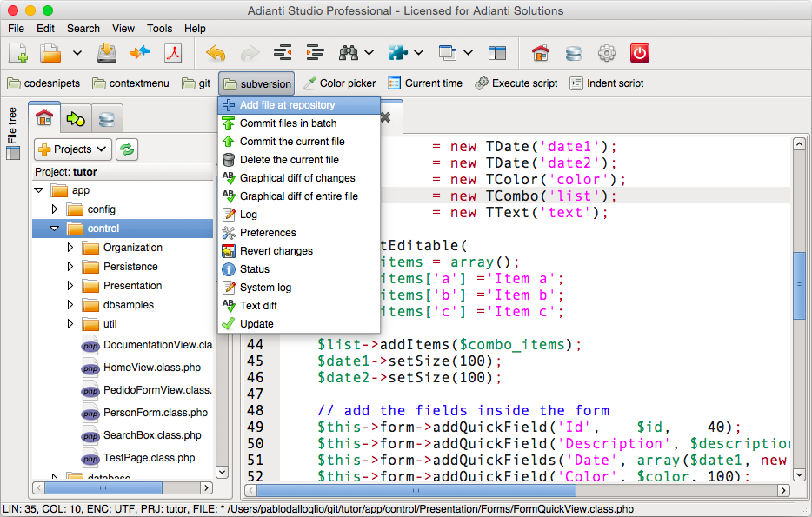Open the dropdown arrow next to the binoculars icon
Screen dimensions: 812x517
pyautogui.click(x=369, y=53)
